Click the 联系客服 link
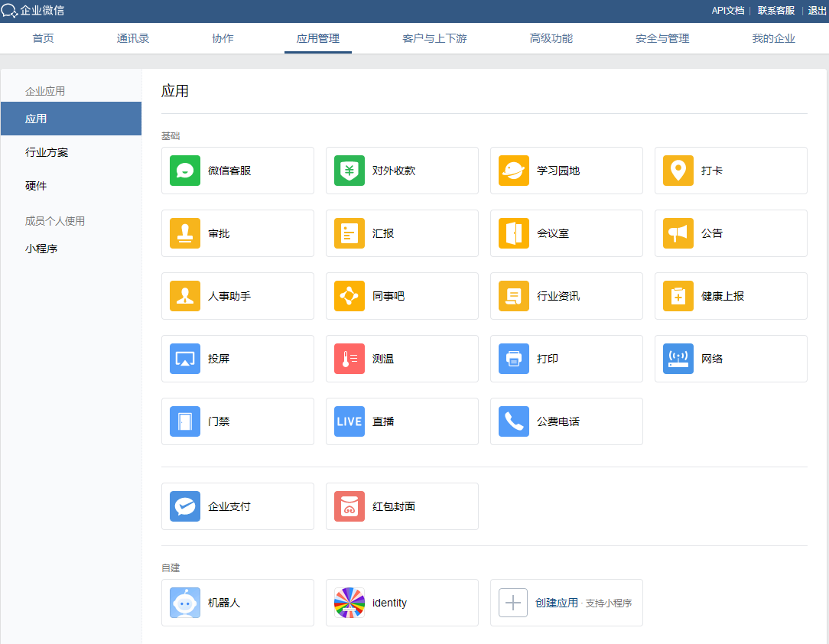 [x=776, y=11]
